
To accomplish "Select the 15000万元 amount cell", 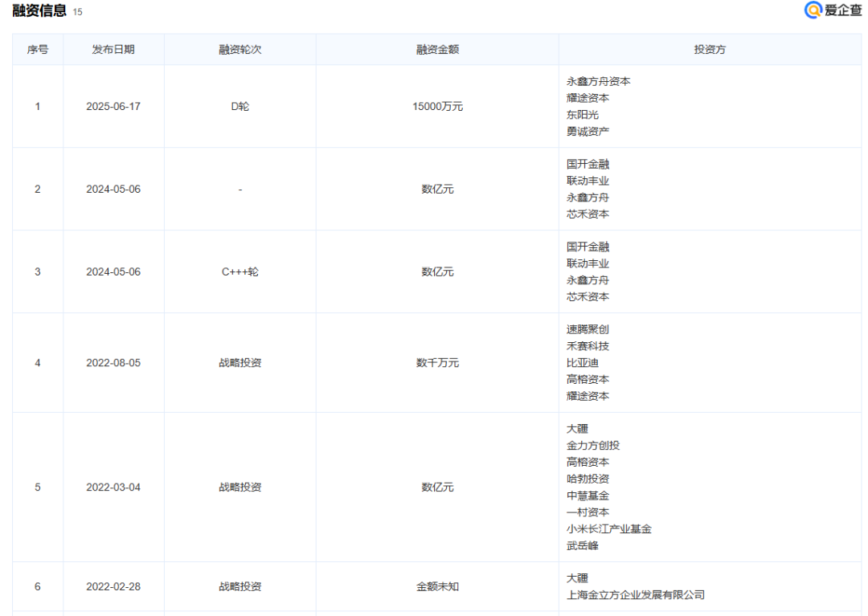I will pyautogui.click(x=437, y=106).
